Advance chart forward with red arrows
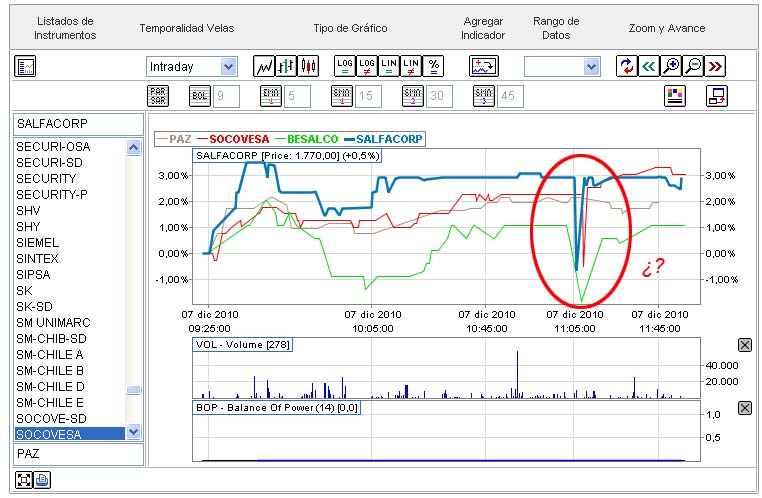The width and height of the screenshot is (762, 498). 715,66
